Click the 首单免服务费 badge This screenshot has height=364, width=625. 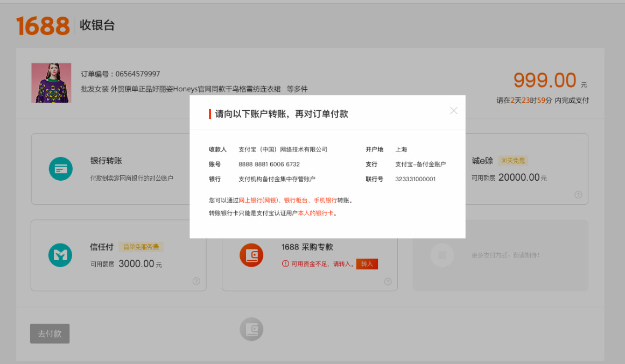click(x=141, y=247)
